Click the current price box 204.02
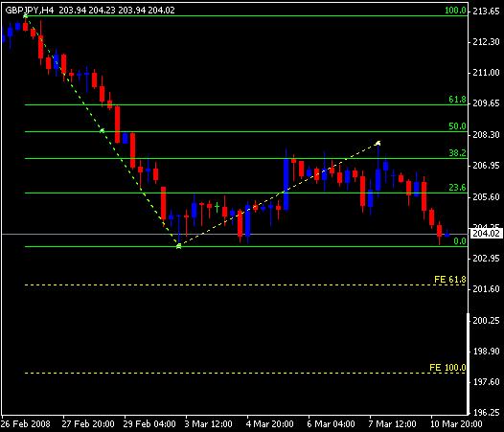This screenshot has height=432, width=504. pyautogui.click(x=486, y=234)
